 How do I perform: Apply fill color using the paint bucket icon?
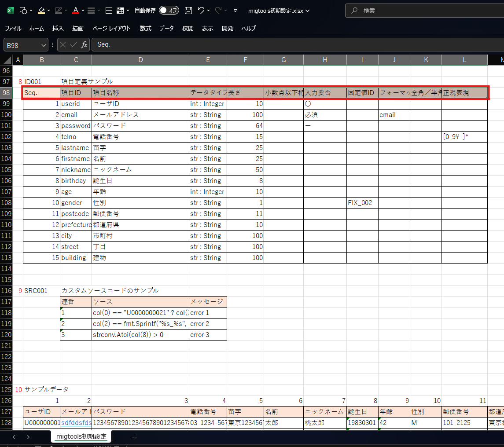[x=40, y=11]
